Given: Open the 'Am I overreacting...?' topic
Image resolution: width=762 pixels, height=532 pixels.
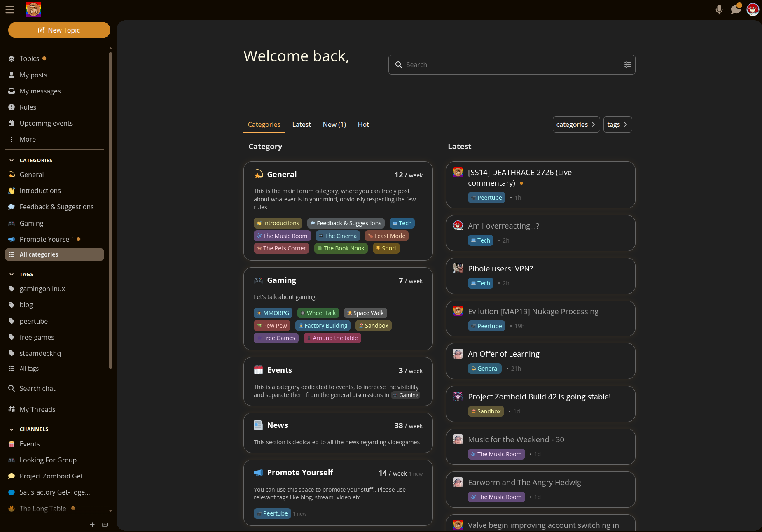Looking at the screenshot, I should [x=503, y=226].
